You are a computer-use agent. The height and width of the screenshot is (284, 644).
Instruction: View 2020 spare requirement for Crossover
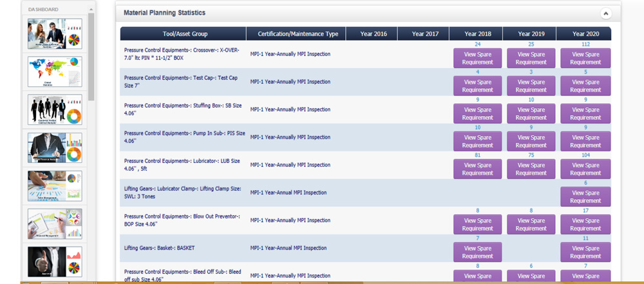(x=585, y=59)
